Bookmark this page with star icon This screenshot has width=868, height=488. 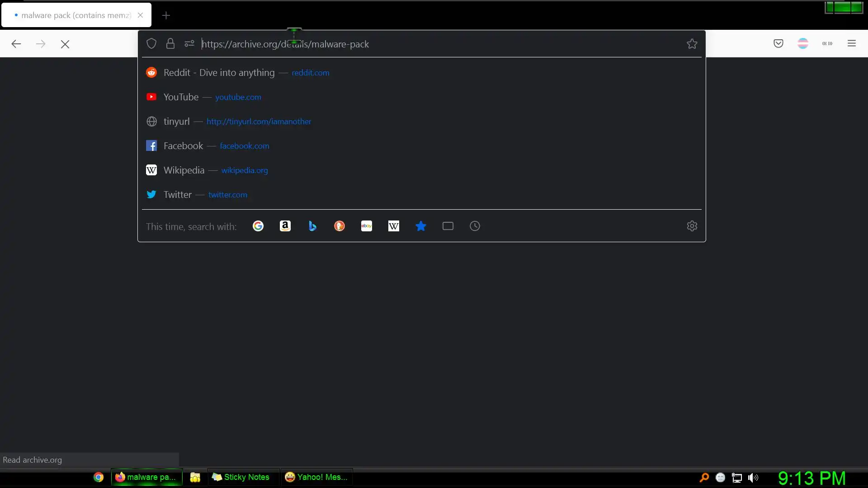(x=692, y=44)
